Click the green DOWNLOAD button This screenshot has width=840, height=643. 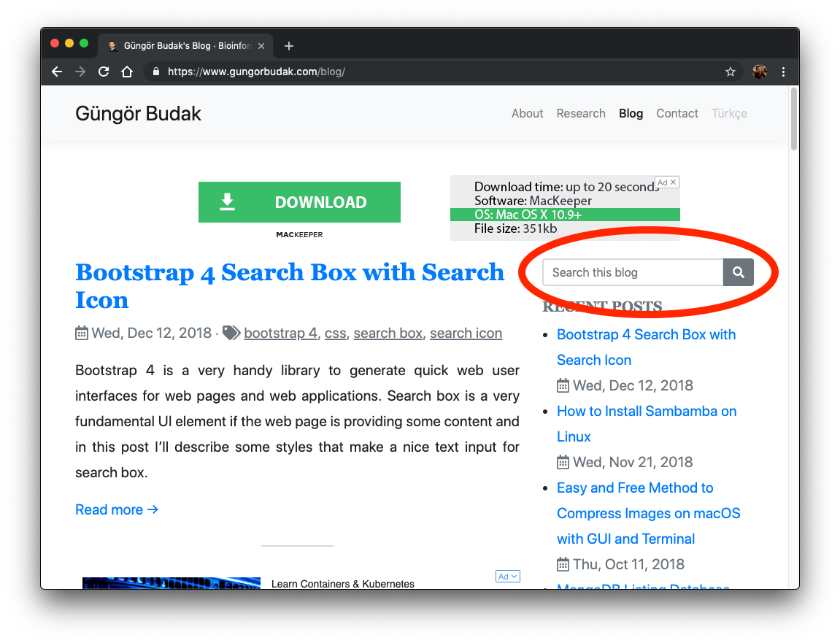coord(299,202)
